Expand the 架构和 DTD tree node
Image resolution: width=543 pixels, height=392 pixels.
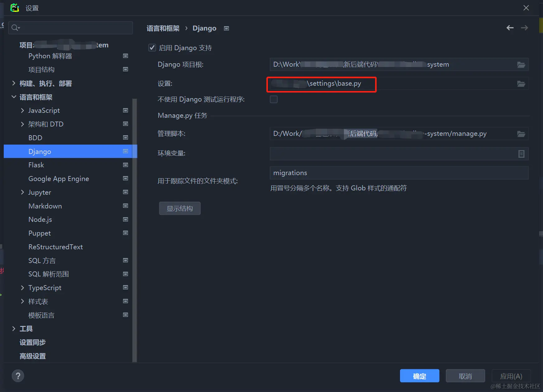(22, 124)
